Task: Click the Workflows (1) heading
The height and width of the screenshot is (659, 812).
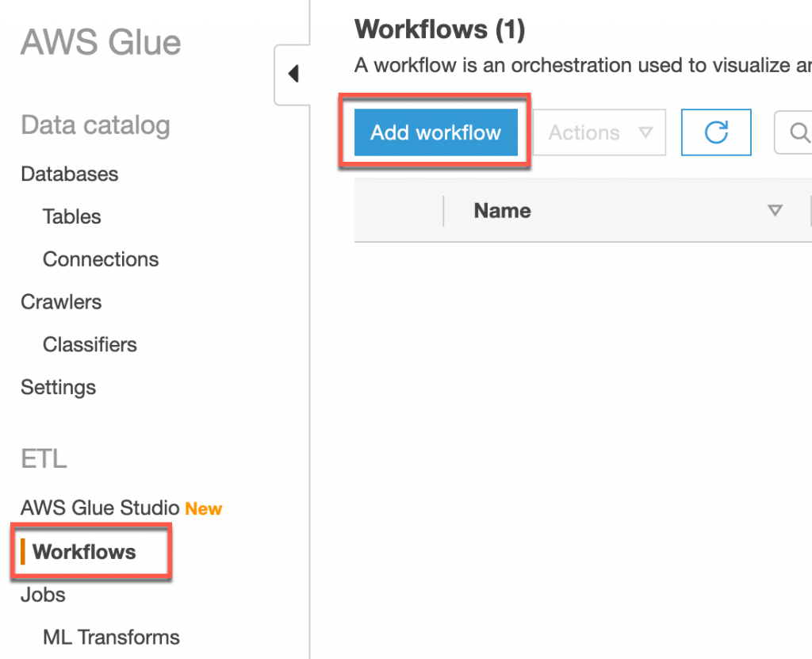Action: [440, 29]
